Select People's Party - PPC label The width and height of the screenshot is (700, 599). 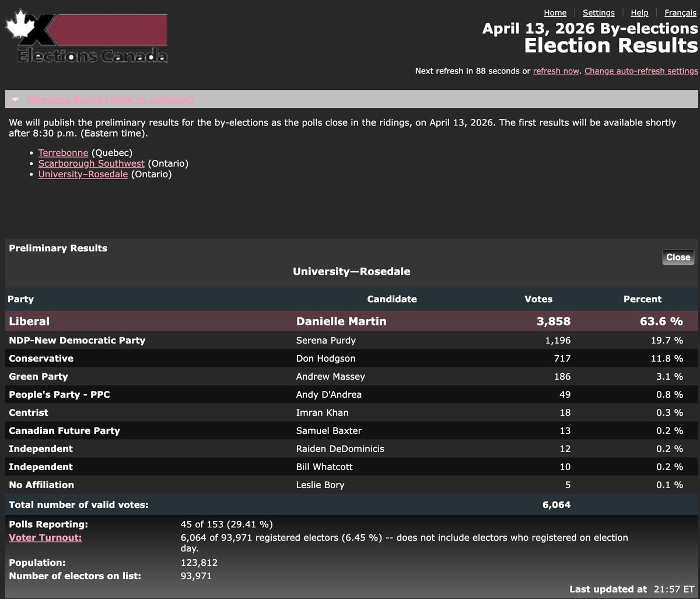coord(60,395)
